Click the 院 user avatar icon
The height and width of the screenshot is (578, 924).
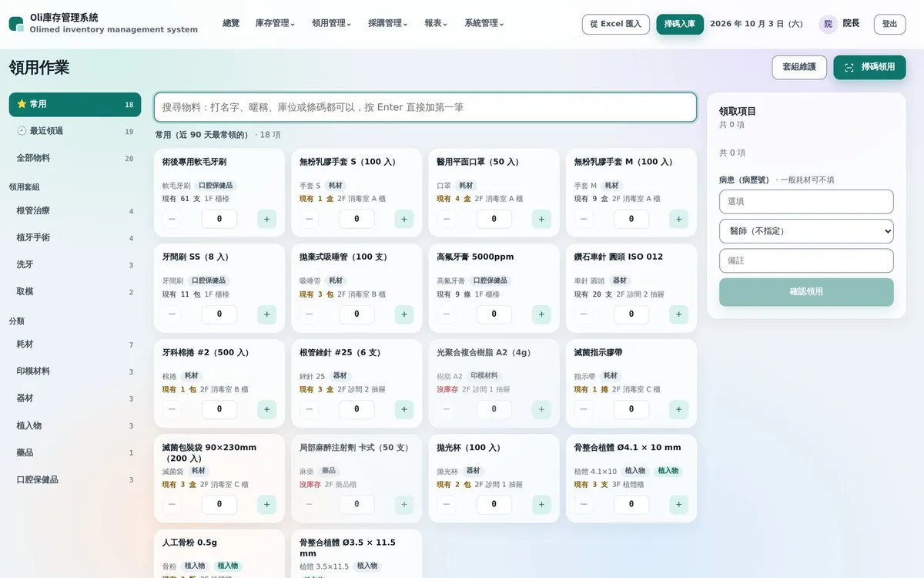pyautogui.click(x=828, y=24)
